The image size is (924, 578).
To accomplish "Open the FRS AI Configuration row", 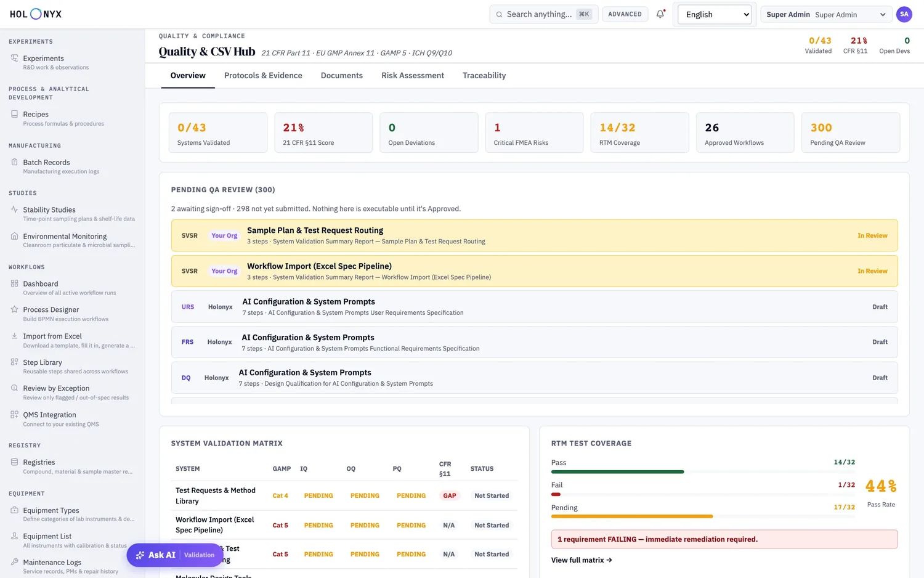I will pyautogui.click(x=534, y=342).
